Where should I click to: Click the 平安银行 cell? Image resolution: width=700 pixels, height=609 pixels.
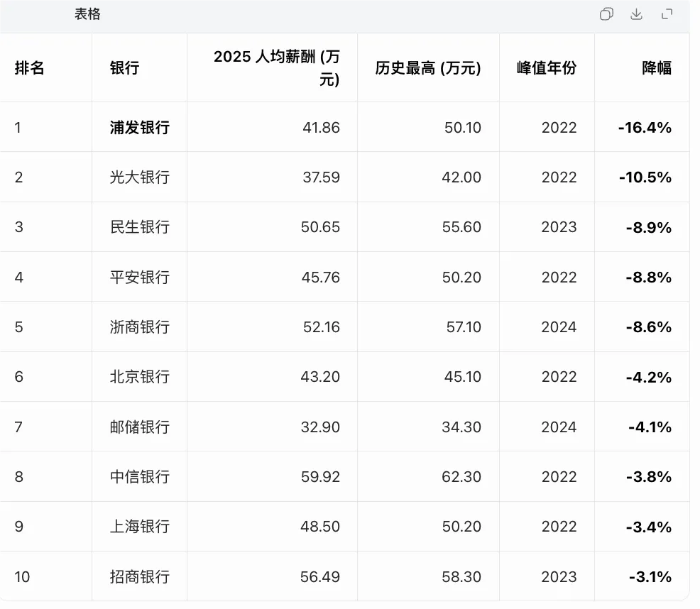(x=140, y=278)
